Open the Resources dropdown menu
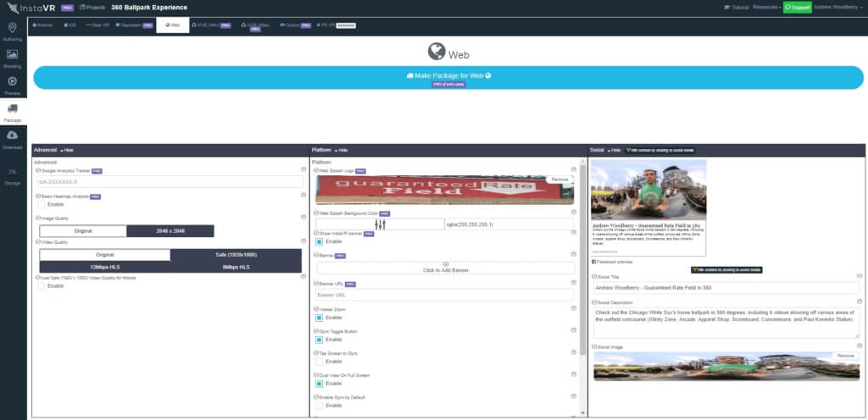The width and height of the screenshot is (868, 420). tap(766, 8)
